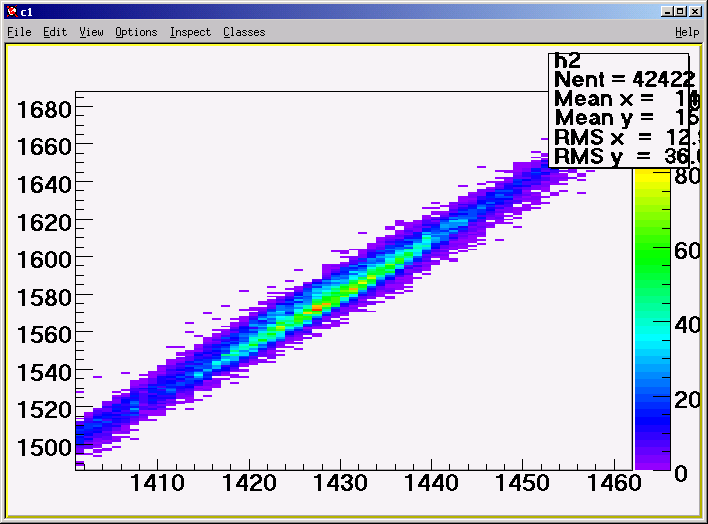Click x-axis label 1410

pos(157,483)
